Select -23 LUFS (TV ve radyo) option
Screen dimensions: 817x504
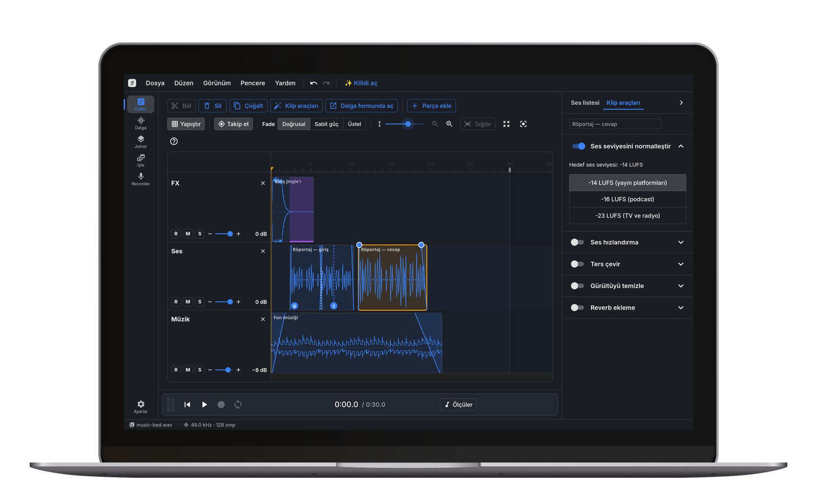pos(628,215)
